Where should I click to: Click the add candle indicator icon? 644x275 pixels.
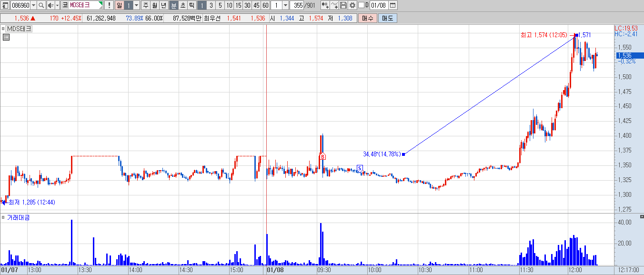325,5
